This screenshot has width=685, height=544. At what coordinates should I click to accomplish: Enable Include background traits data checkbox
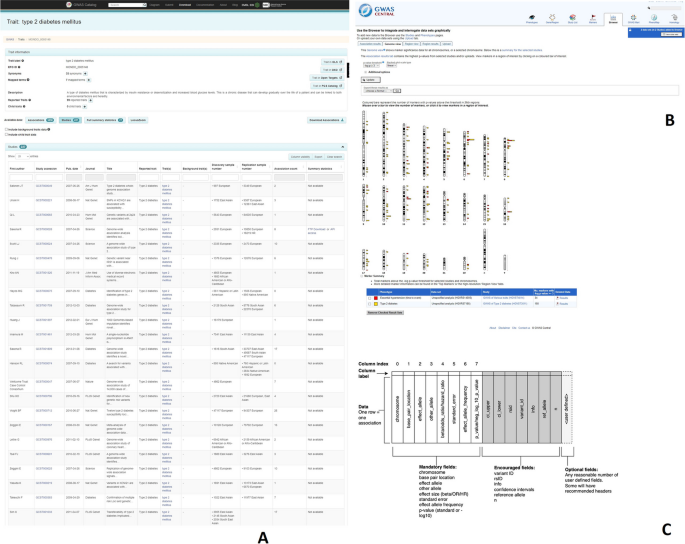(7, 129)
